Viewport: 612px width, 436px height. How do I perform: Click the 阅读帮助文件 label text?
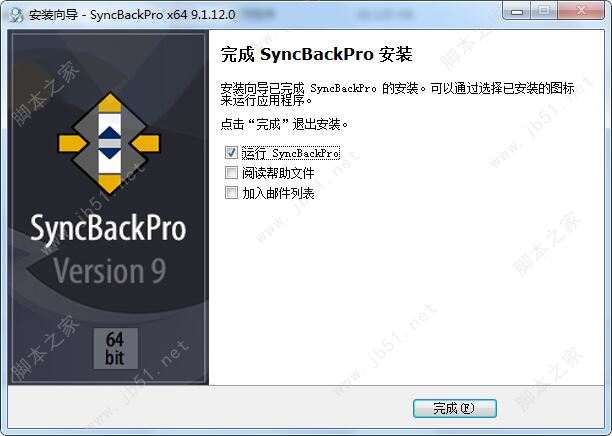point(278,173)
